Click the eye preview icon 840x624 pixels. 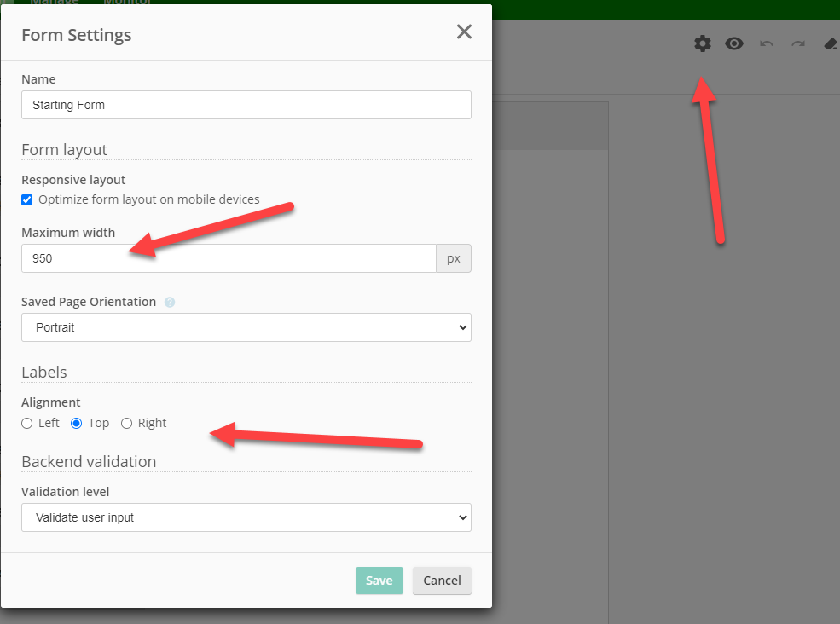pyautogui.click(x=734, y=43)
